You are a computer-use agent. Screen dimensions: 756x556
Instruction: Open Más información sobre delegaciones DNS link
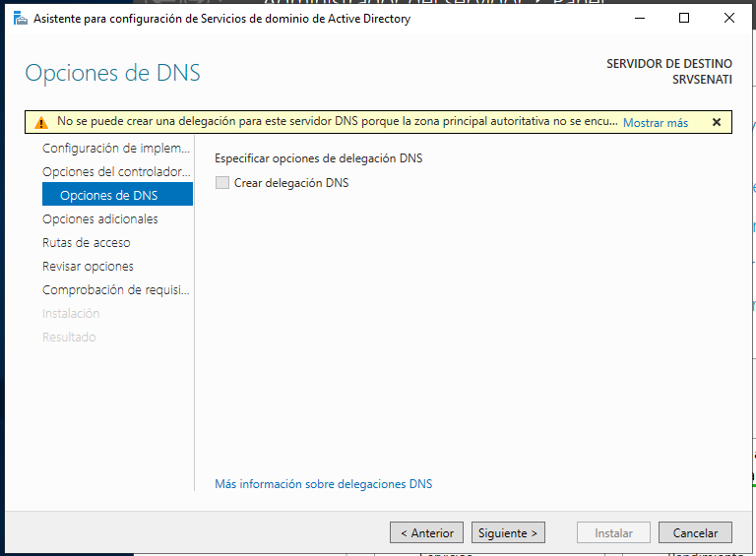(324, 484)
